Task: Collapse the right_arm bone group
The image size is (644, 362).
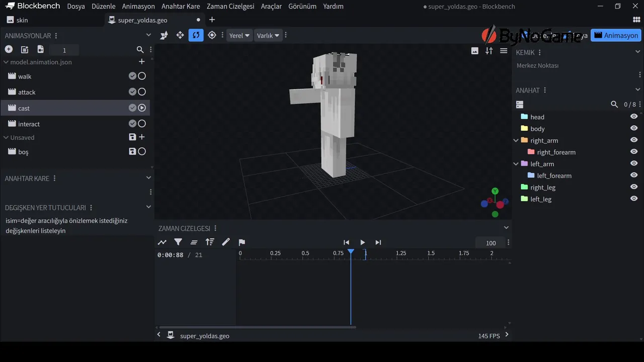Action: [x=516, y=141]
